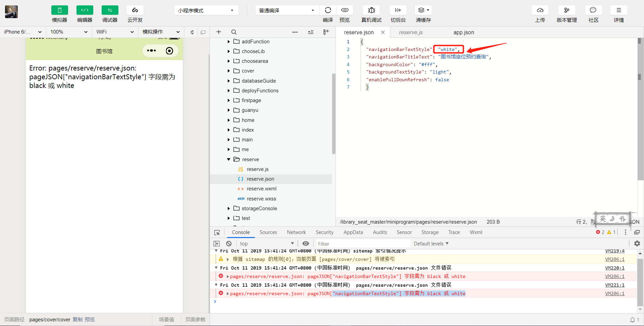Toggle the simulator panel button
644x326 pixels.
(59, 10)
